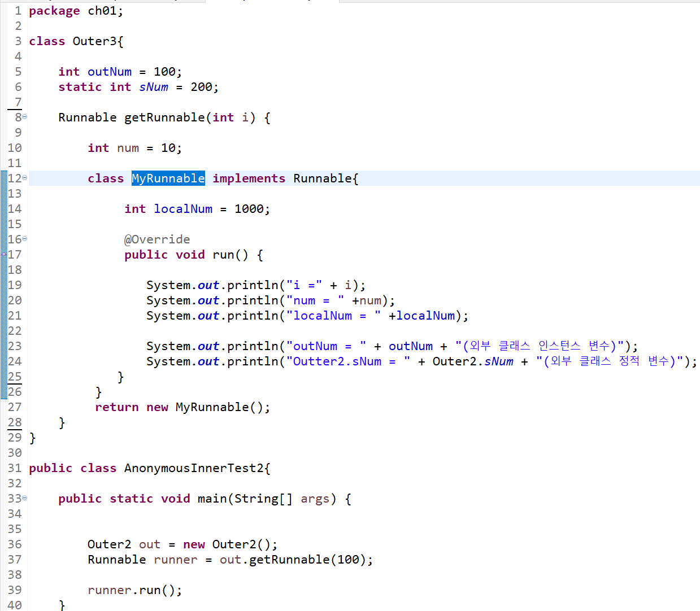700x611 pixels.
Task: Click the Korean string '(외부 클래스 인스턴스 변수)'
Action: (540, 346)
